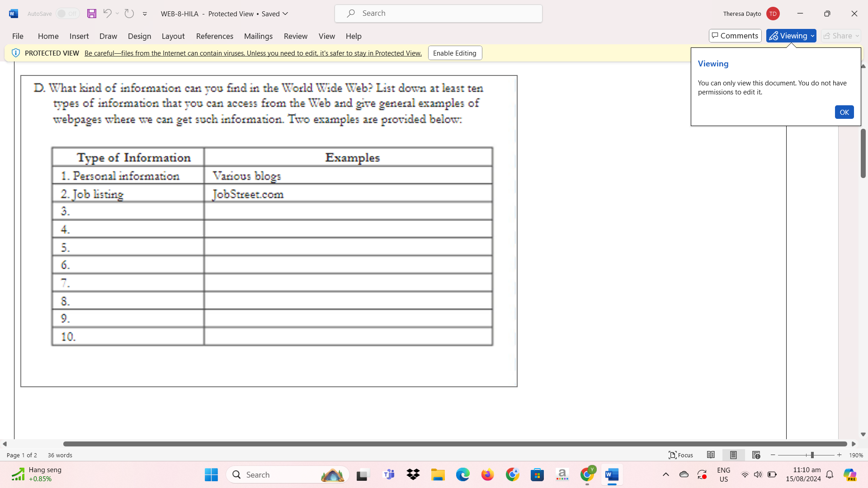Toggle Print Layout view icon
The image size is (868, 488).
[733, 455]
